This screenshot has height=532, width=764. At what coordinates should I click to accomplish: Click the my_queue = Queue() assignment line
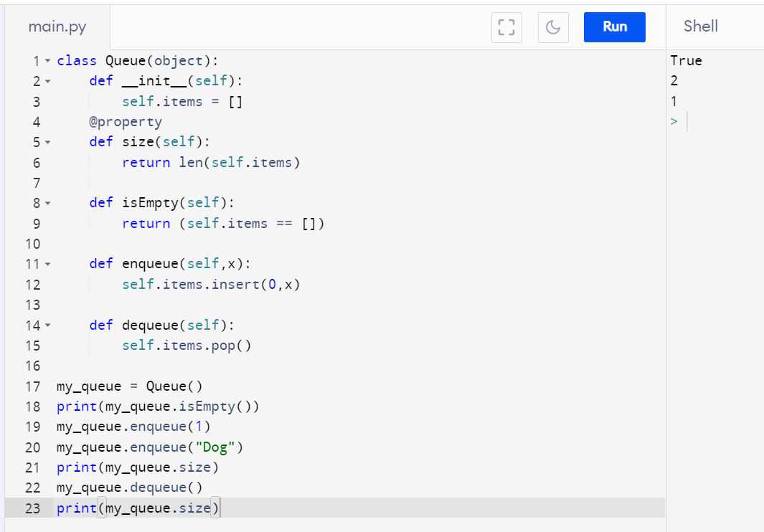tap(129, 386)
